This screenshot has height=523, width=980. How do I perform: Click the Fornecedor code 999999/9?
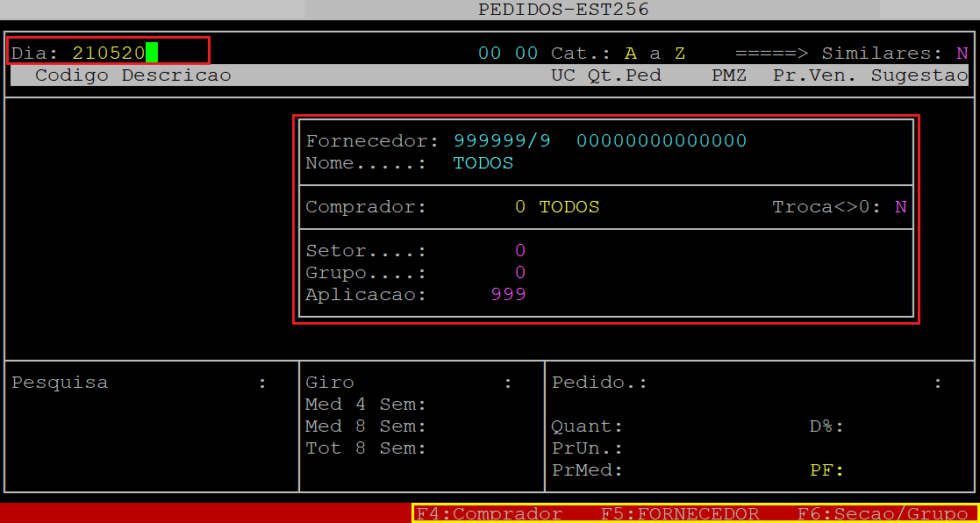[502, 140]
